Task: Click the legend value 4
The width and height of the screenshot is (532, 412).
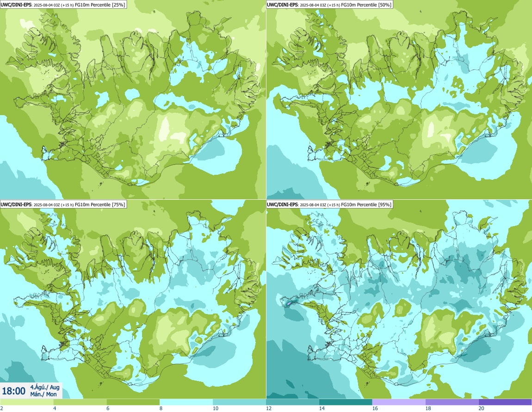Action: click(x=55, y=409)
